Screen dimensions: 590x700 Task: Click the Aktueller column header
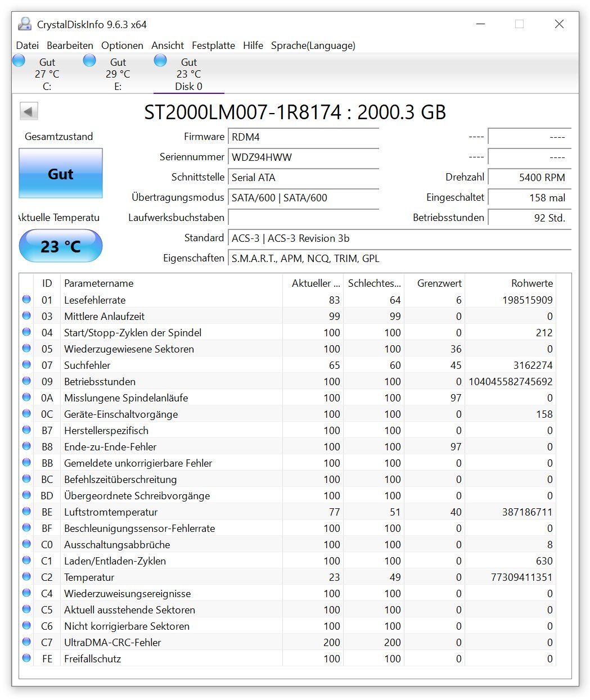313,283
